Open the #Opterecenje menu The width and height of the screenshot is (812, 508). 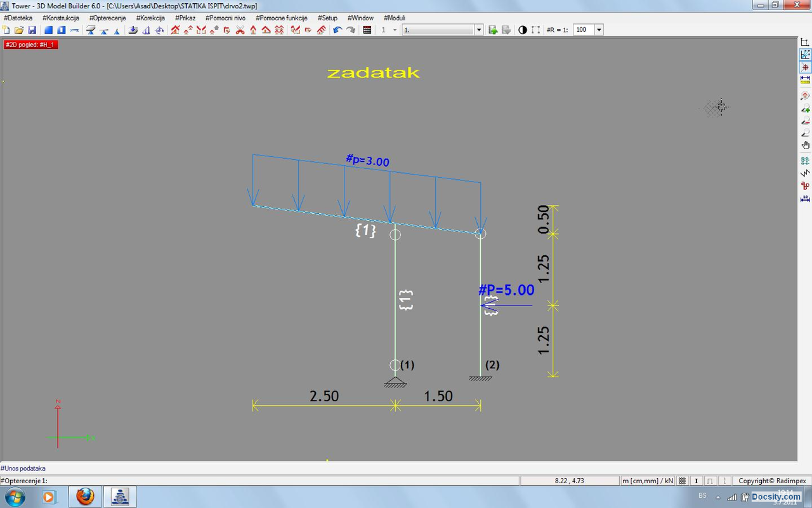(x=107, y=18)
